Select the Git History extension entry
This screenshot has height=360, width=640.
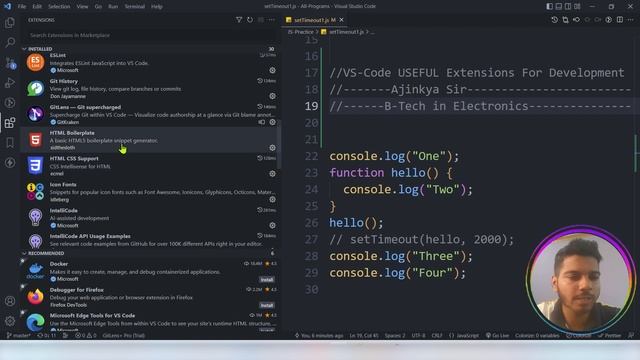point(149,89)
